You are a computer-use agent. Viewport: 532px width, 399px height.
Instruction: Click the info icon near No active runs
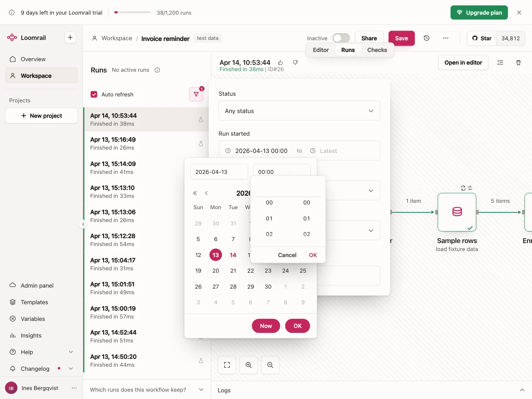(x=157, y=70)
